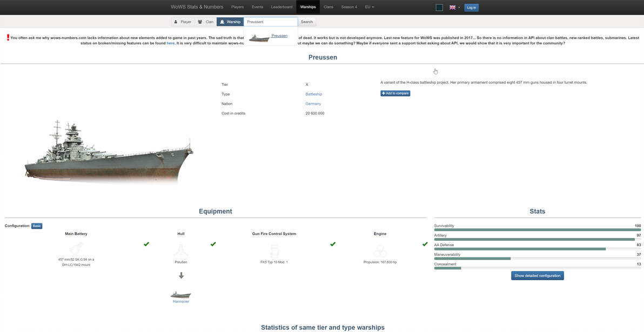This screenshot has height=332, width=644.
Task: Click the green checkmark beside Engine
Action: pyautogui.click(x=425, y=244)
